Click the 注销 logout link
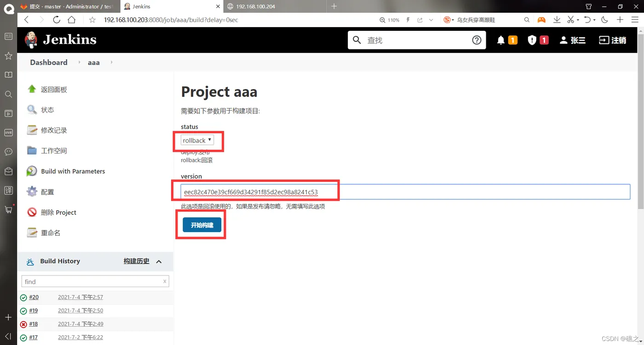The height and width of the screenshot is (345, 644). pyautogui.click(x=612, y=40)
